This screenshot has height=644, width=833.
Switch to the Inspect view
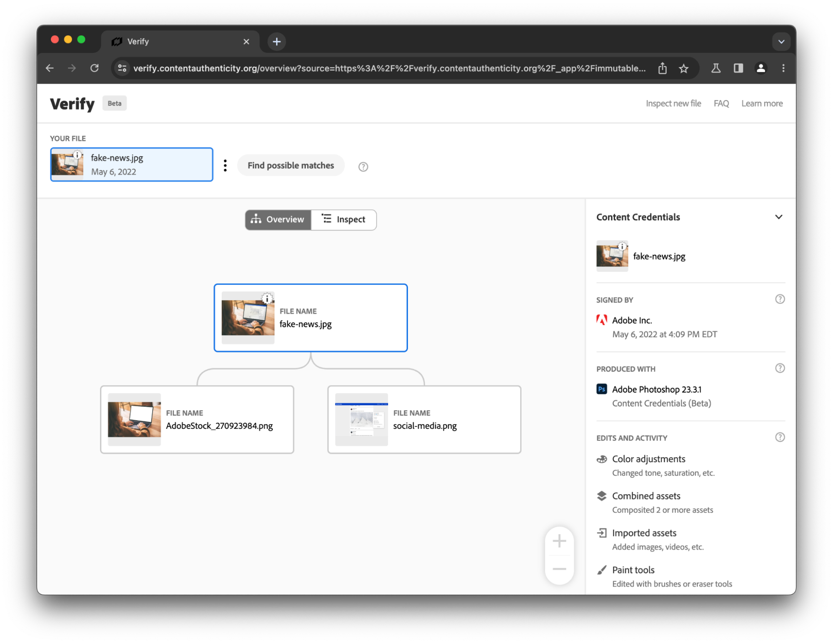click(x=344, y=220)
